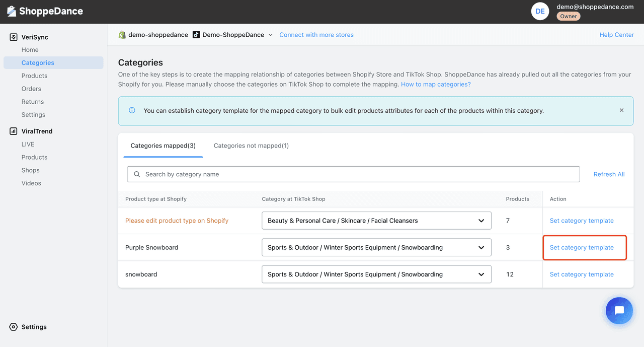Image resolution: width=644 pixels, height=347 pixels.
Task: Focus the Search by category name field
Action: pyautogui.click(x=354, y=174)
